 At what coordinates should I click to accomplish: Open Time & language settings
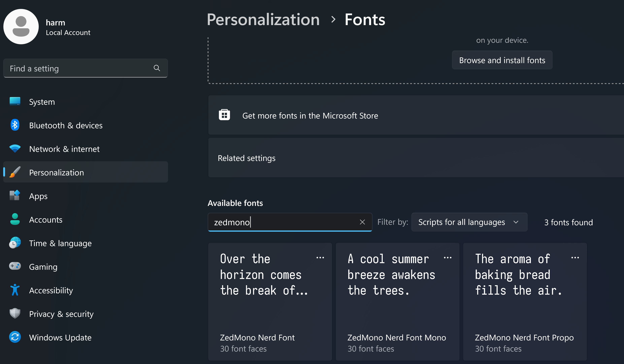[x=60, y=243]
